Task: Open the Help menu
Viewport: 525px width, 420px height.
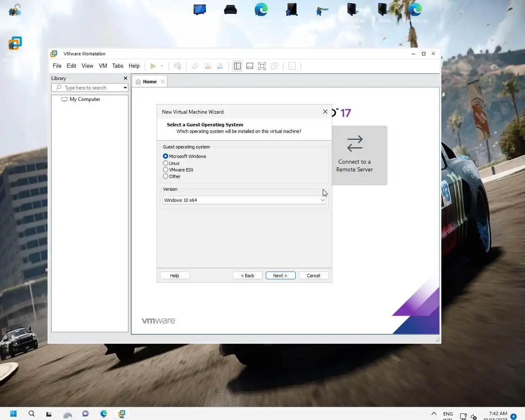Action: pyautogui.click(x=134, y=66)
